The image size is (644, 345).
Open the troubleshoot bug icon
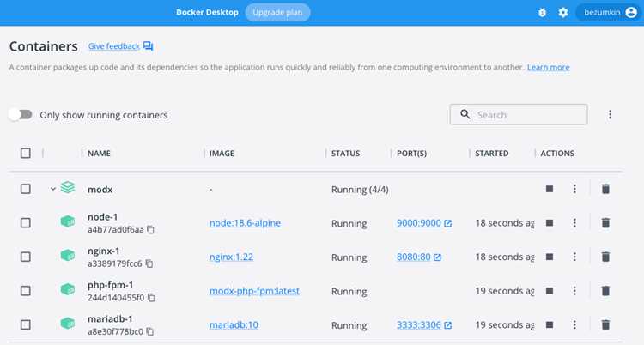click(x=542, y=12)
